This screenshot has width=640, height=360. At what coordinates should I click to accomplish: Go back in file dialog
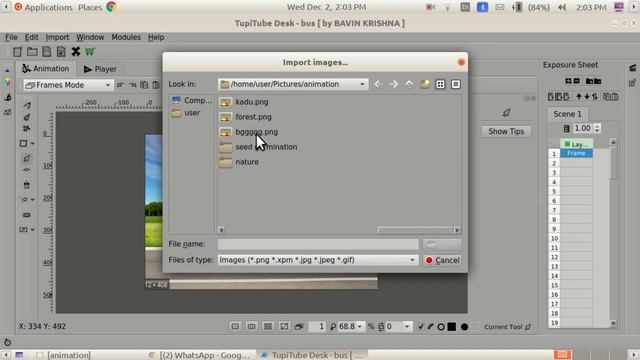378,84
